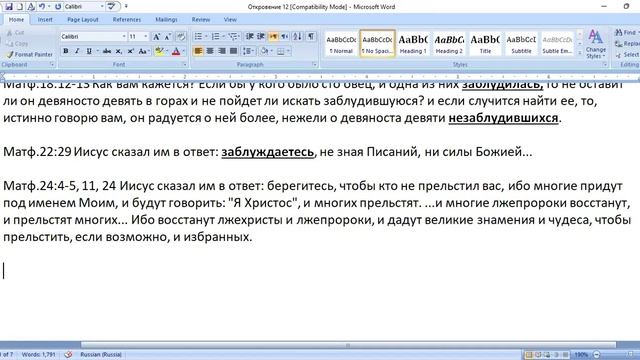
Task: Apply the Subtitle style
Action: point(521,43)
